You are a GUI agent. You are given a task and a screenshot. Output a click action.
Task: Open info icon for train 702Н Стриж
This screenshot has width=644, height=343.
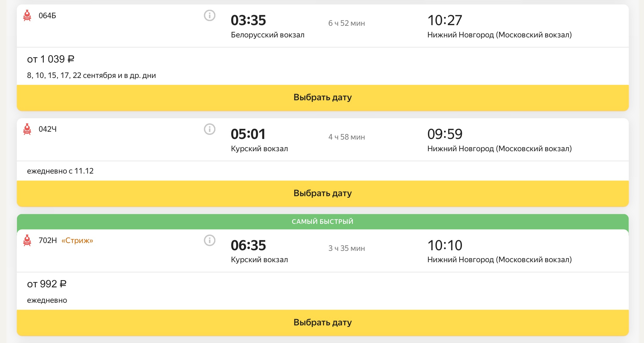tap(209, 241)
